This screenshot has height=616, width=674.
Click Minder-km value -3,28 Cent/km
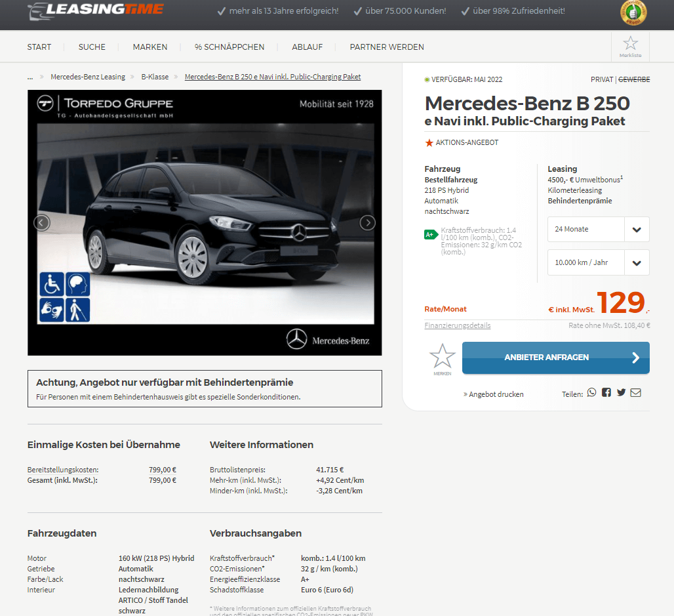click(339, 491)
